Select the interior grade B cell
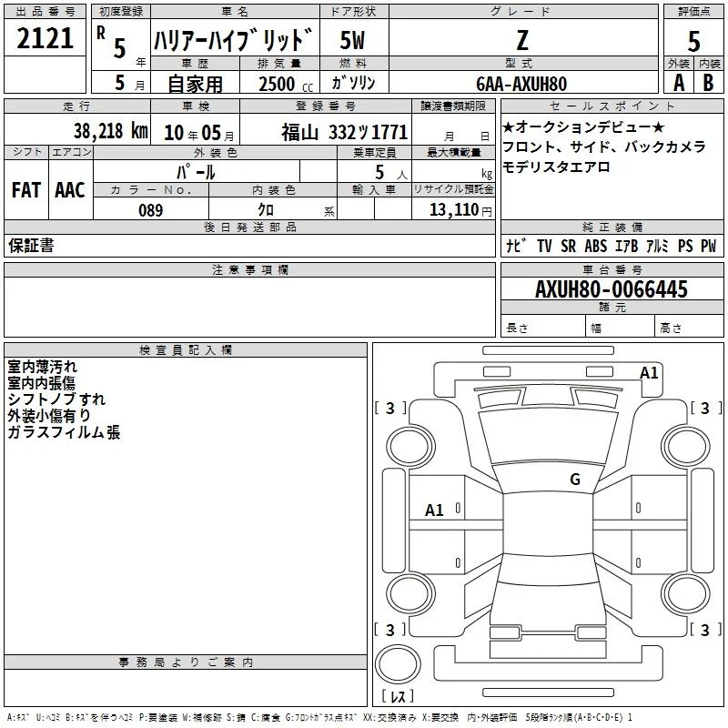The image size is (728, 728). 709,83
